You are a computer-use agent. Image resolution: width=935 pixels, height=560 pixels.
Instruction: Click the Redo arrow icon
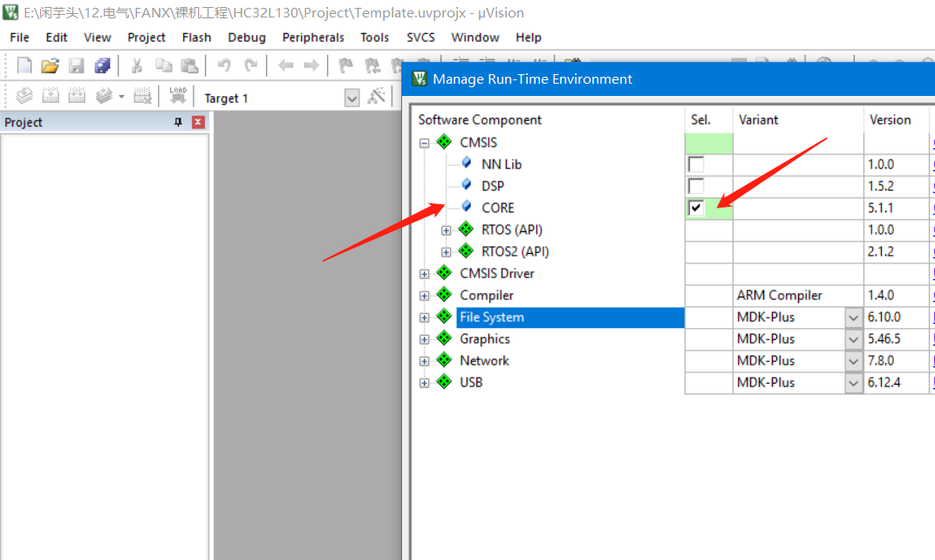[250, 65]
